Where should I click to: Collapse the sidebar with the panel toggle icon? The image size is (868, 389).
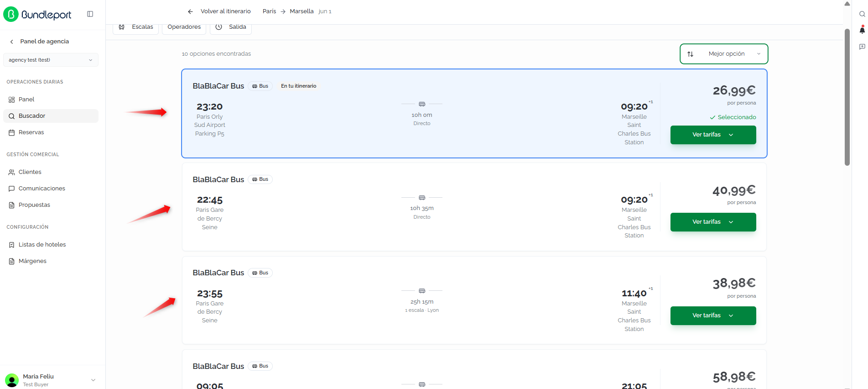click(x=90, y=14)
